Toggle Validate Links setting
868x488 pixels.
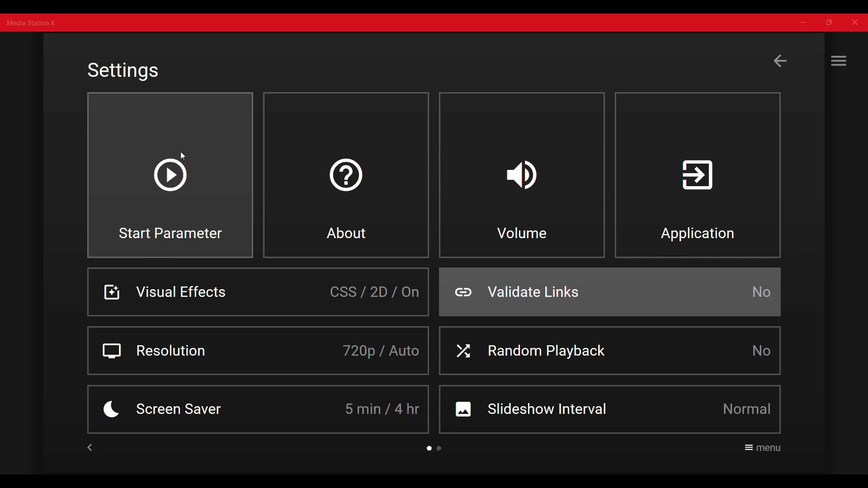click(610, 293)
